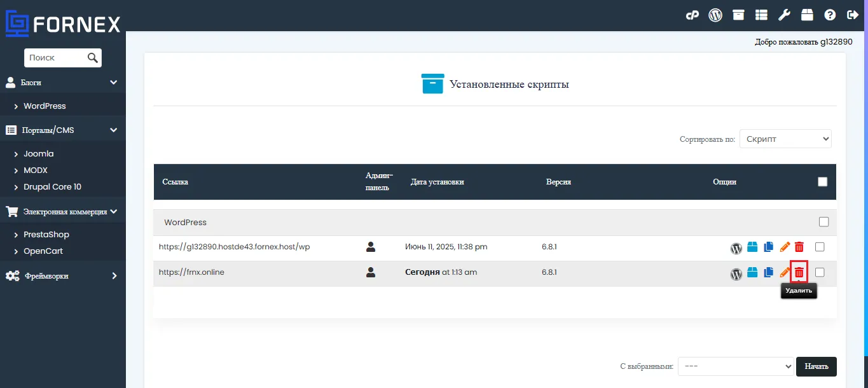Click the WordPress manager icon in top bar
Screen dimensions: 868x388
point(715,15)
